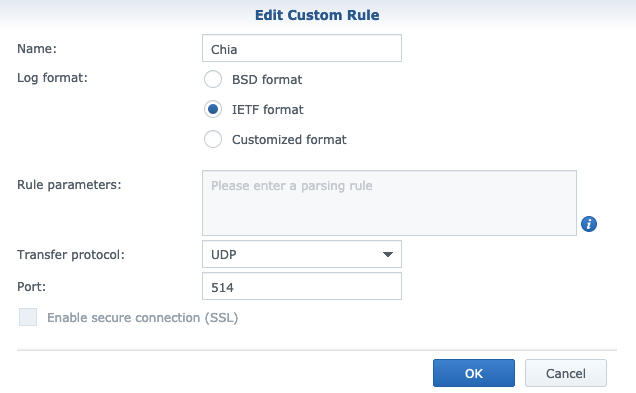Screen dimensions: 636x393
Task: Click the 'Transfer protocol:' field label
Action: click(71, 255)
